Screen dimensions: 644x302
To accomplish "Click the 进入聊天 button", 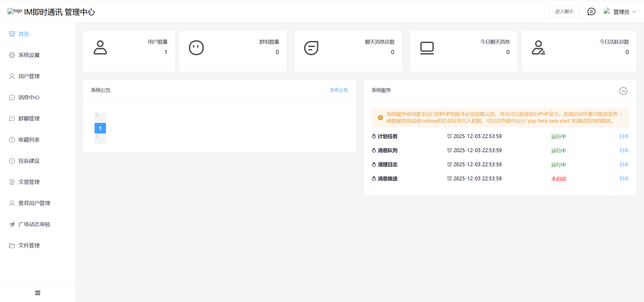I will (x=564, y=12).
